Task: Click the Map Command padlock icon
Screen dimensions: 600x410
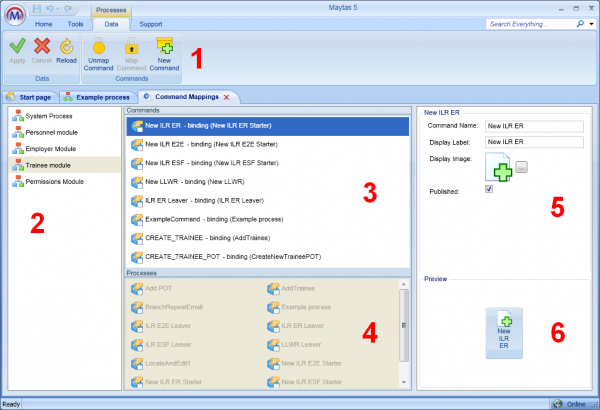Action: point(132,45)
